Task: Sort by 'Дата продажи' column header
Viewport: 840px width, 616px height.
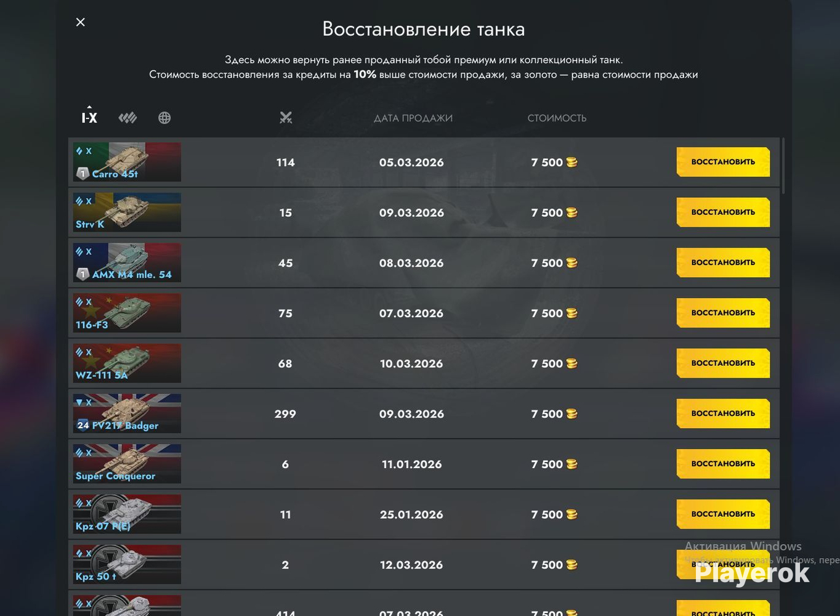Action: pos(413,118)
